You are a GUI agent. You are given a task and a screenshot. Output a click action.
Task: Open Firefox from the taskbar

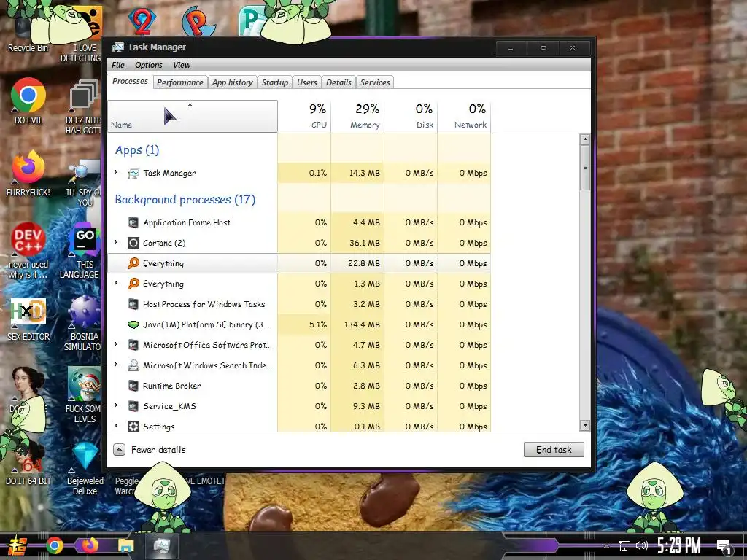point(90,545)
